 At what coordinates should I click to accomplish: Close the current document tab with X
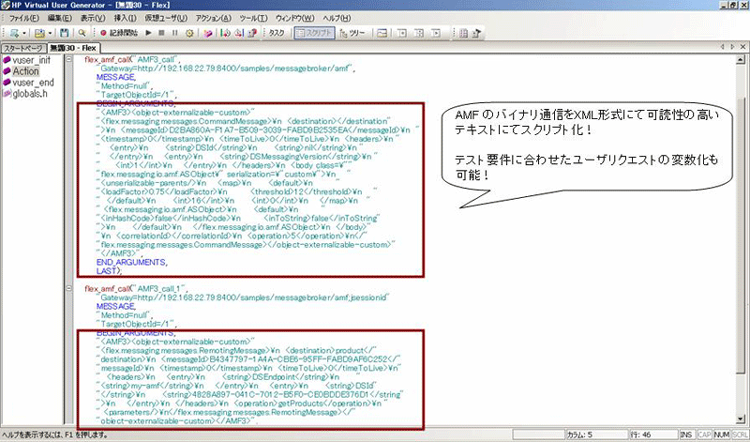(x=742, y=47)
